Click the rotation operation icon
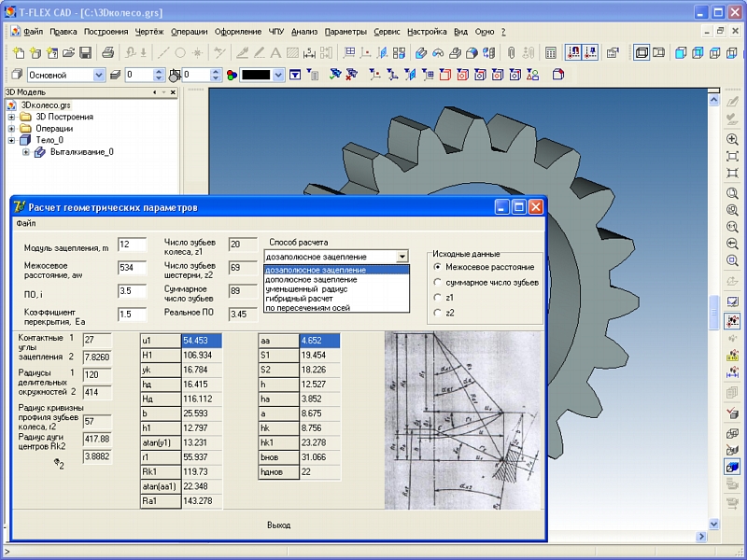 [438, 52]
